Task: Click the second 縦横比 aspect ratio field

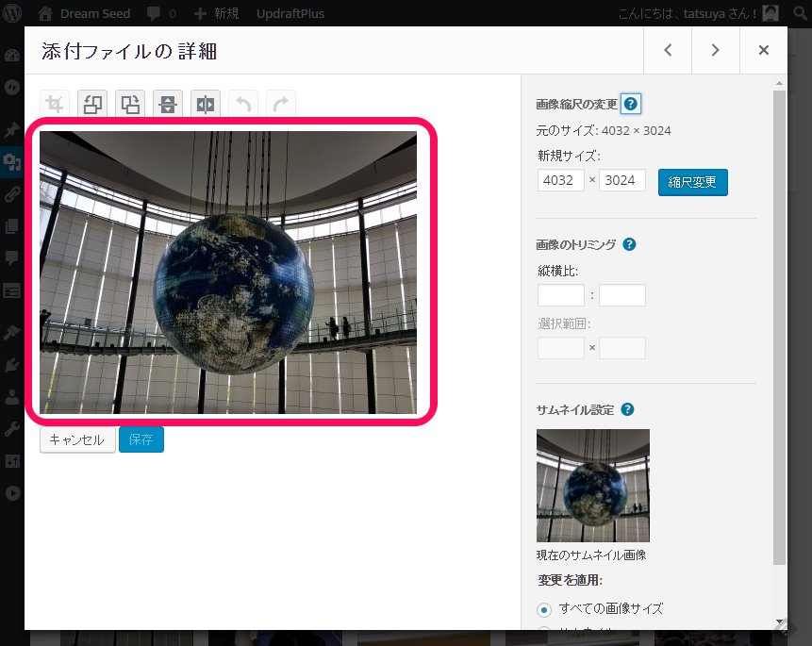Action: pyautogui.click(x=622, y=295)
